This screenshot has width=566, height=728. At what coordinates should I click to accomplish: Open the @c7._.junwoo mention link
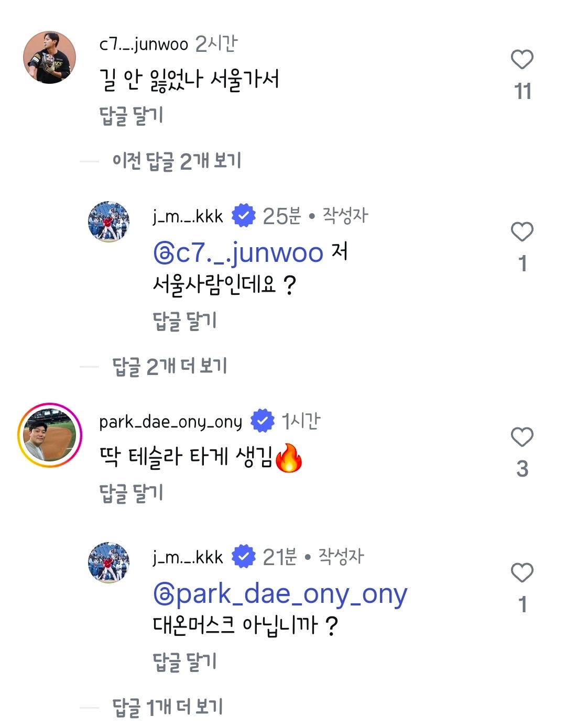tap(238, 253)
